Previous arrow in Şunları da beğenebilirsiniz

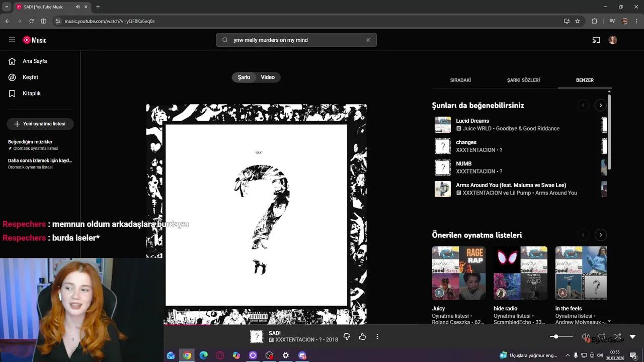(583, 105)
